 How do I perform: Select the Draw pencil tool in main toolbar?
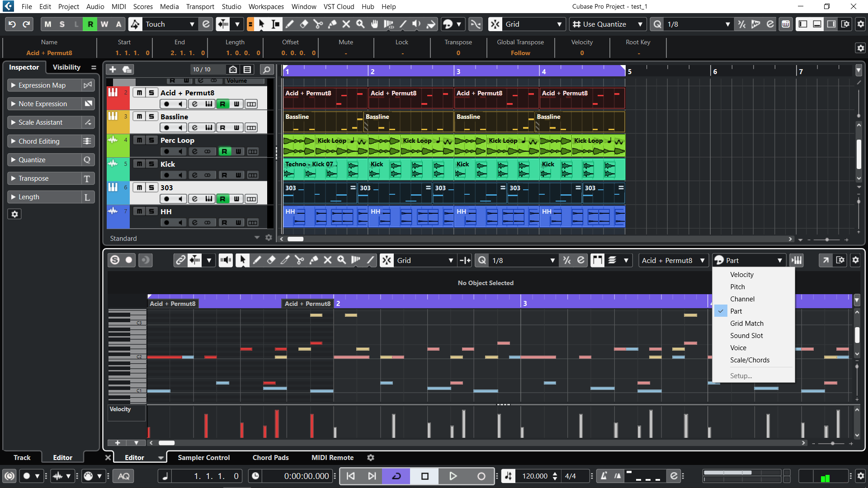coord(290,24)
